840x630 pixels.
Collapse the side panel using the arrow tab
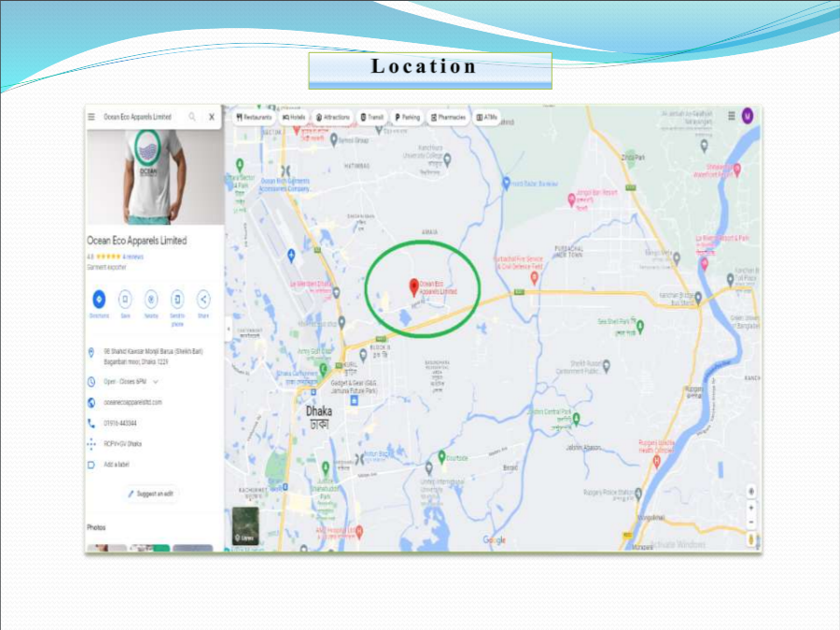[x=229, y=329]
